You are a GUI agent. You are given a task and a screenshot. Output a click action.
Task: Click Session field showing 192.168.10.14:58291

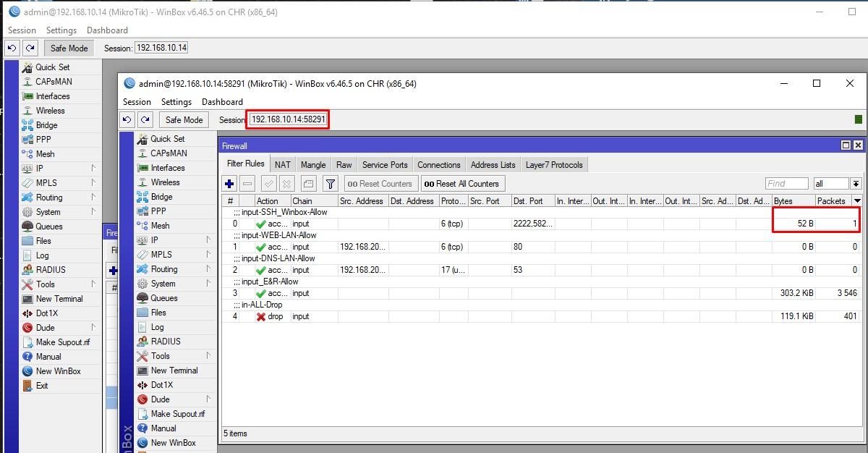click(289, 119)
